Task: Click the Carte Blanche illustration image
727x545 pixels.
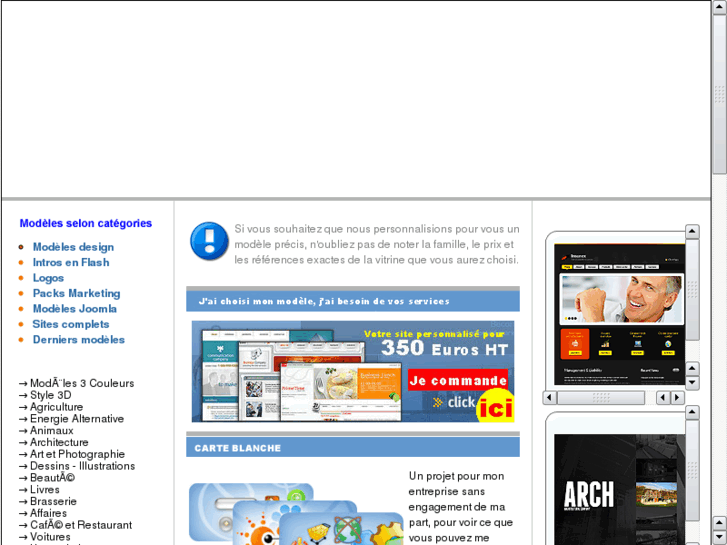Action: pos(296,514)
